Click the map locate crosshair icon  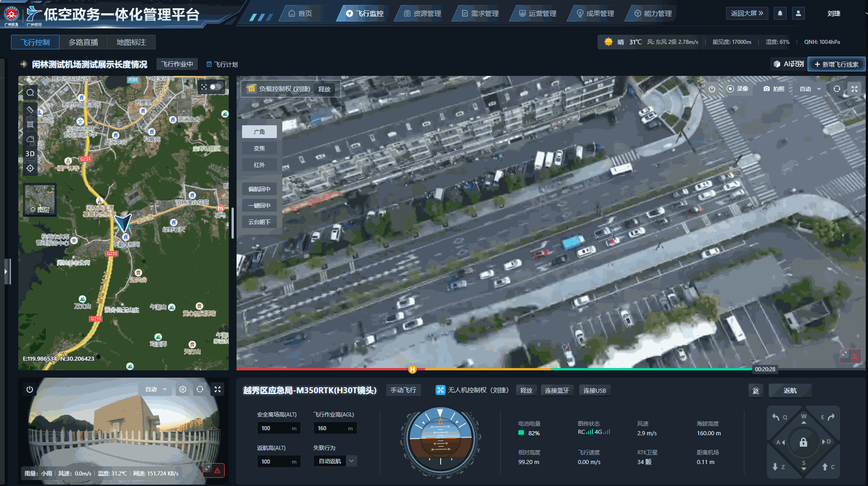click(x=30, y=168)
